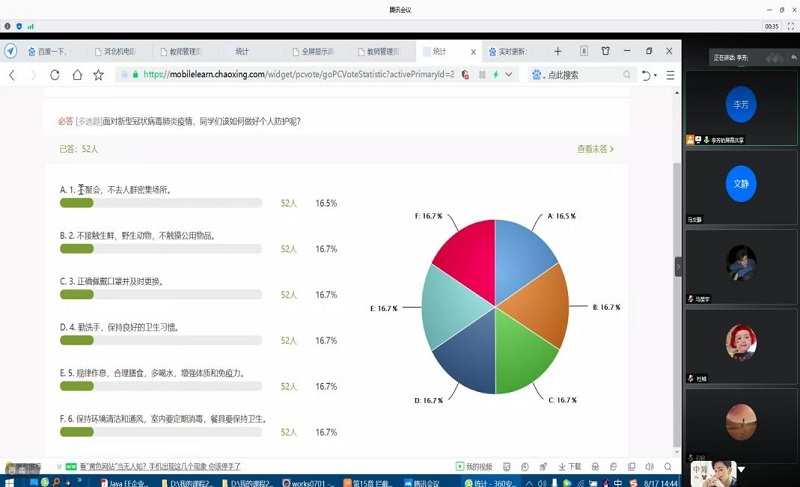Viewport: 800px width, 487px height.
Task: Click the page vertical scrollbar
Action: (x=677, y=306)
